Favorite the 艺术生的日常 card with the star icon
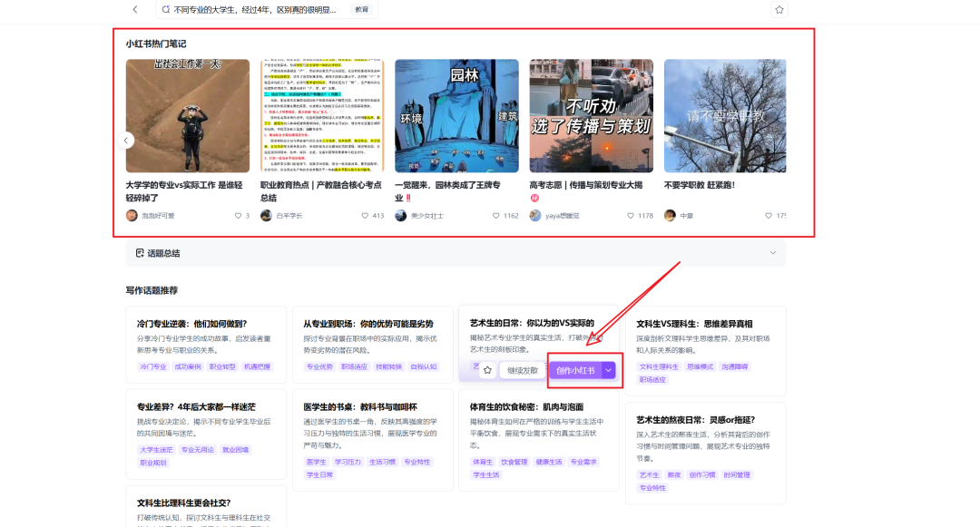The image size is (980, 527). 487,370
